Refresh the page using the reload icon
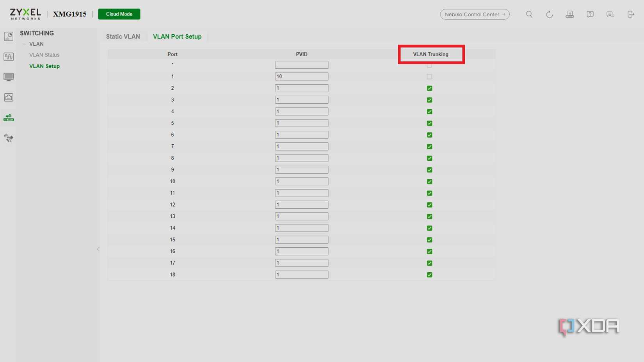644x362 pixels. coord(550,14)
